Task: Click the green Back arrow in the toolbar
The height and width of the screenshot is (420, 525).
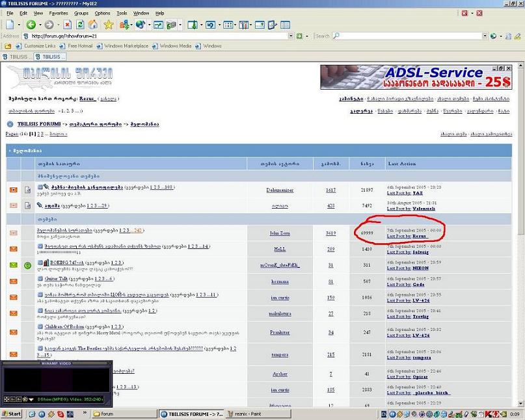Action: (31, 25)
